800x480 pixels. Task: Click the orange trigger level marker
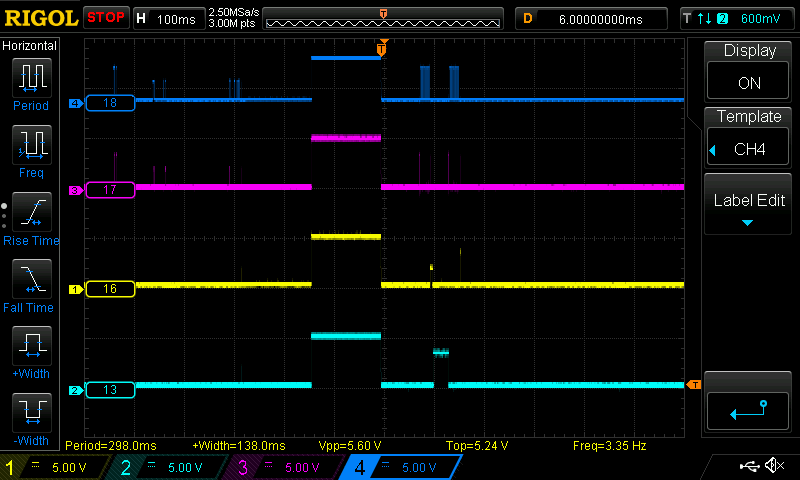(x=692, y=385)
